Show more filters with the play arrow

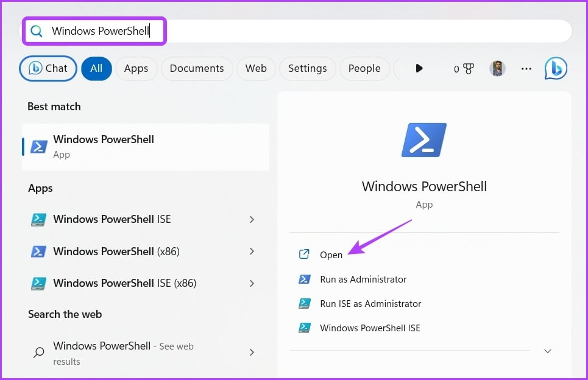pos(419,68)
